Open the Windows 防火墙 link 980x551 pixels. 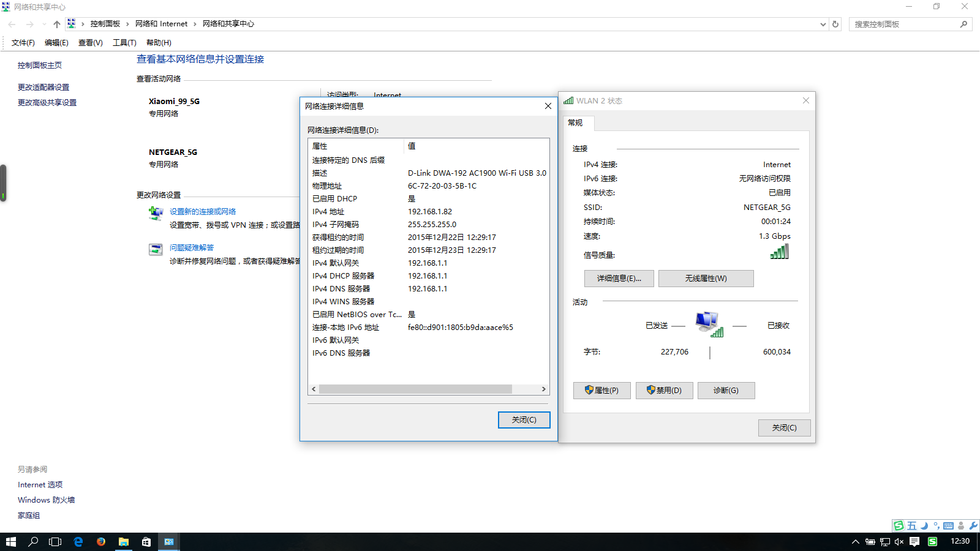pyautogui.click(x=47, y=500)
